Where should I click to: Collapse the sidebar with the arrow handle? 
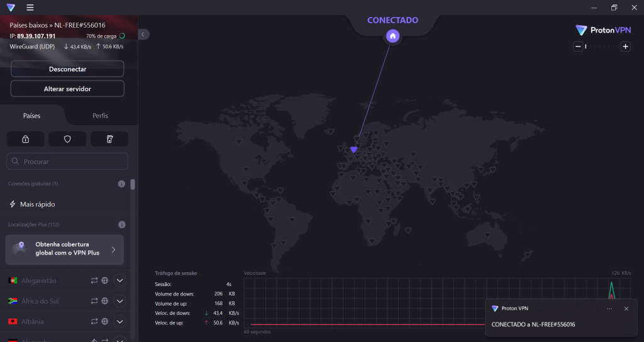(x=143, y=34)
